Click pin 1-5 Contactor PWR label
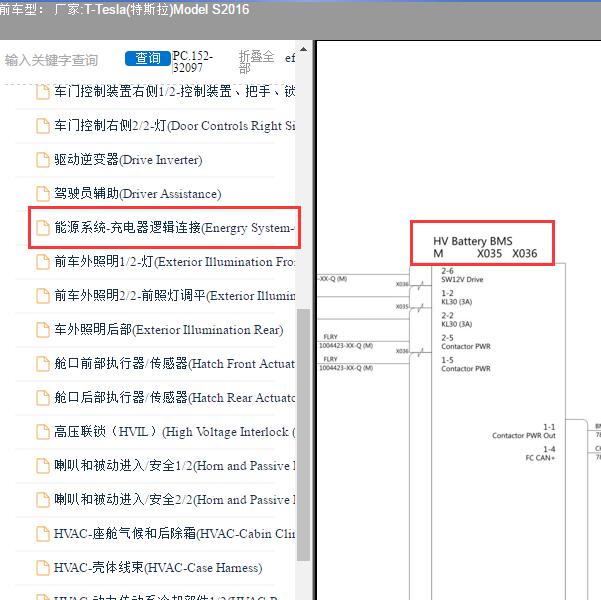 click(x=466, y=364)
